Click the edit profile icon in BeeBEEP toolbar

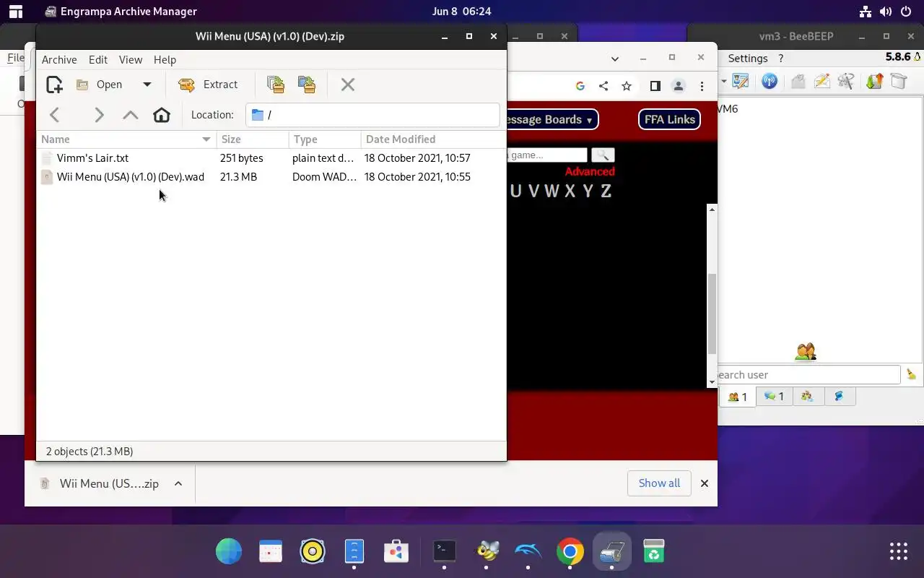(x=740, y=82)
